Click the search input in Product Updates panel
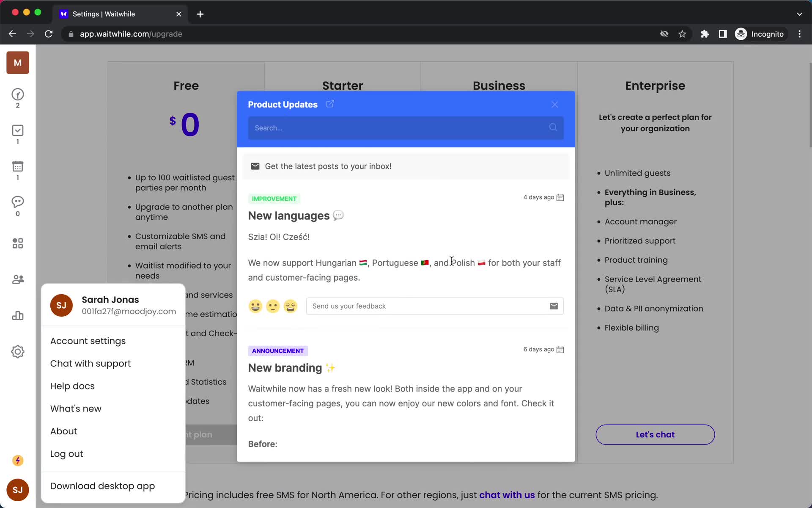The height and width of the screenshot is (508, 812). click(x=405, y=127)
